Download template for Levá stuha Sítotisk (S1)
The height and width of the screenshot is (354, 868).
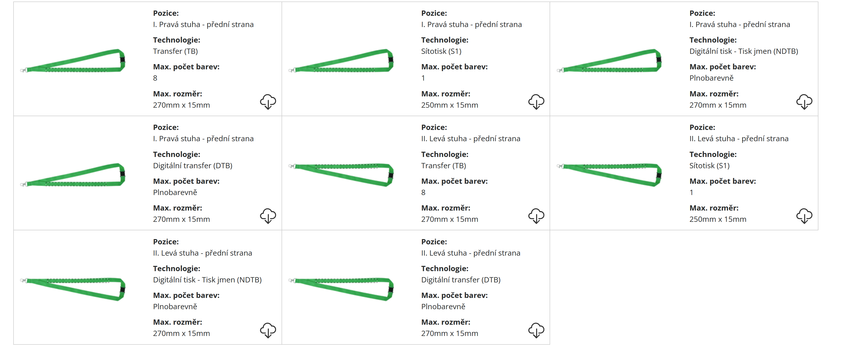804,216
